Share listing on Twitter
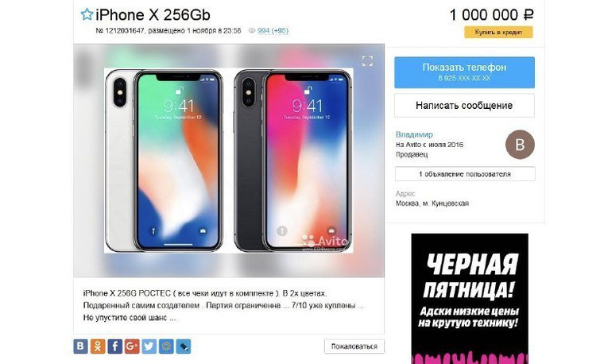 coord(149,347)
